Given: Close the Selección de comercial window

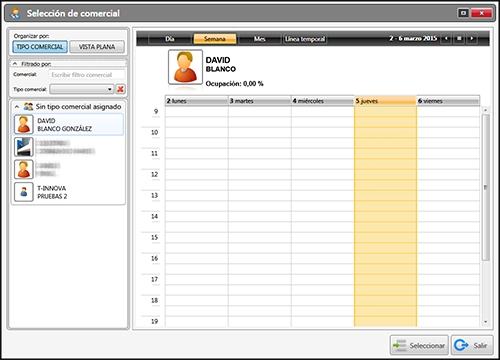Looking at the screenshot, I should coord(481,13).
